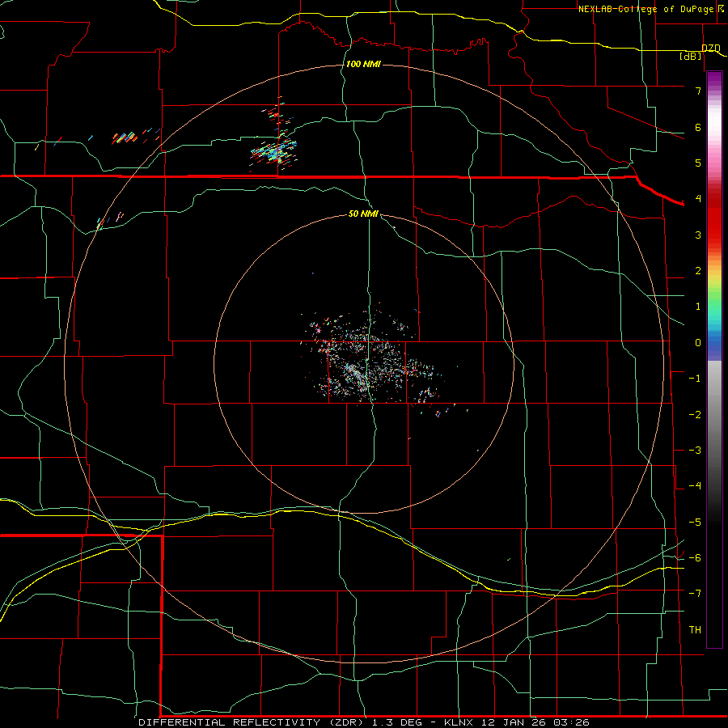
Task: Click the -3 value on color scale
Action: point(695,451)
